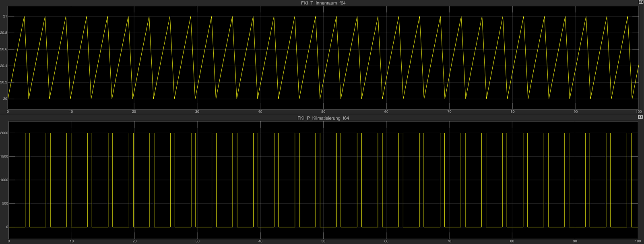Click y-axis label 21 in temperature plot

point(5,17)
